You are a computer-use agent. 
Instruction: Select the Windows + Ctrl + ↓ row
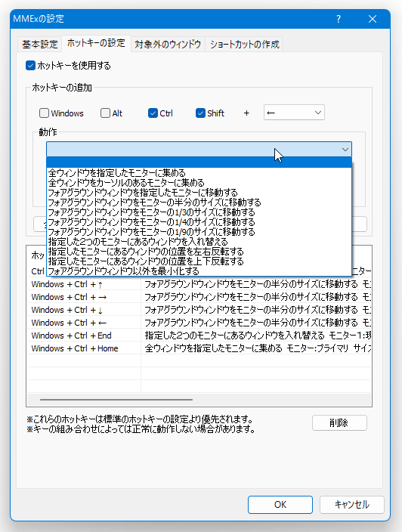199,310
